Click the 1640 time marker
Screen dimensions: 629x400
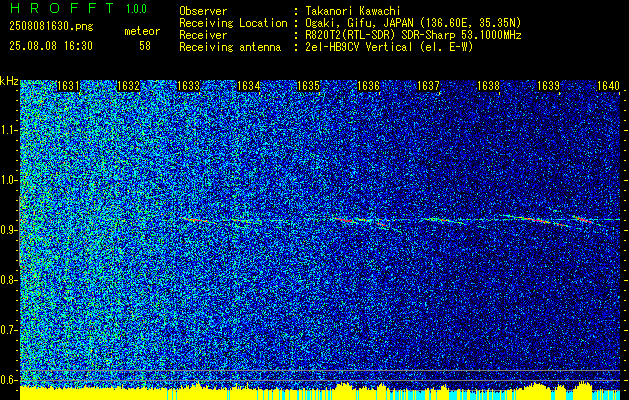point(608,86)
